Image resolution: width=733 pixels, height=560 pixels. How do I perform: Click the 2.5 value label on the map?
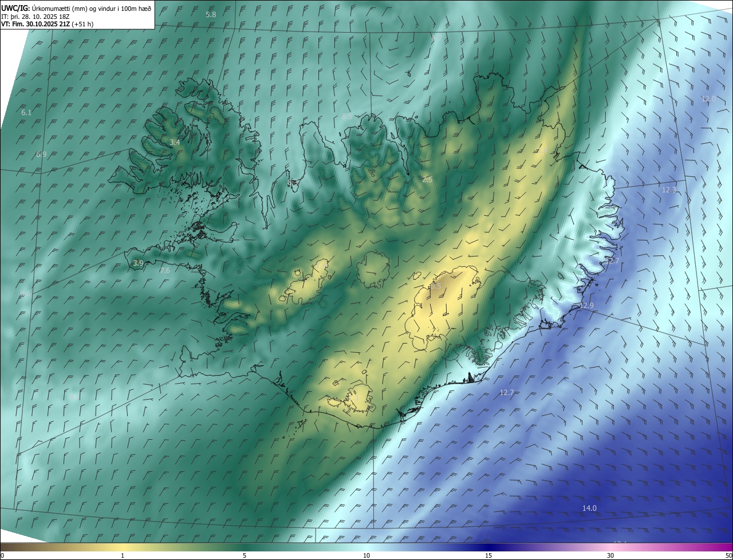pos(427,180)
